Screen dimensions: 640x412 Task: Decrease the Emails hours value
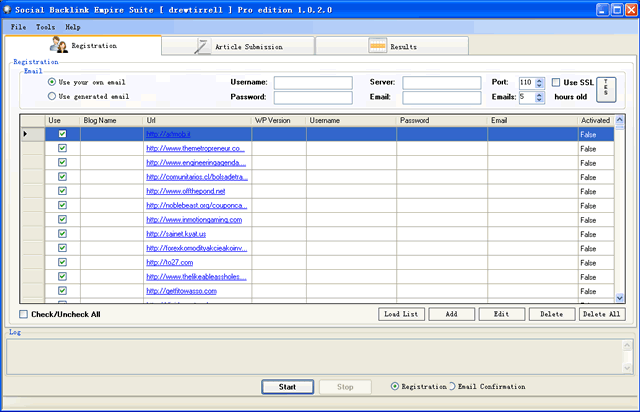pyautogui.click(x=539, y=100)
